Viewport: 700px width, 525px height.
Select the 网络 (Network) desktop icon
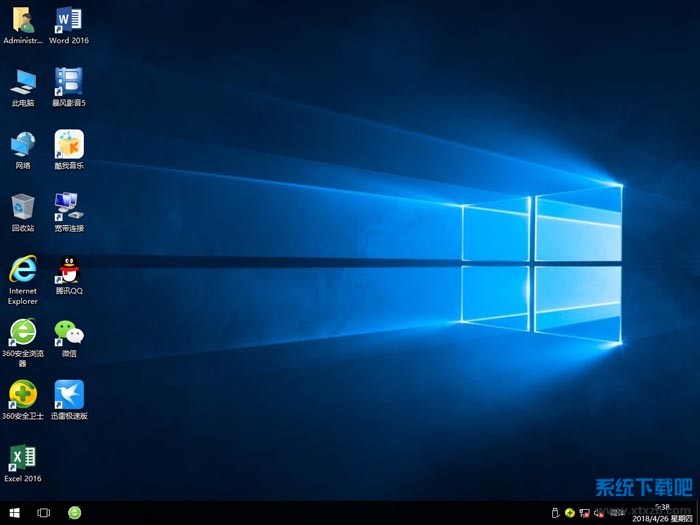click(22, 144)
